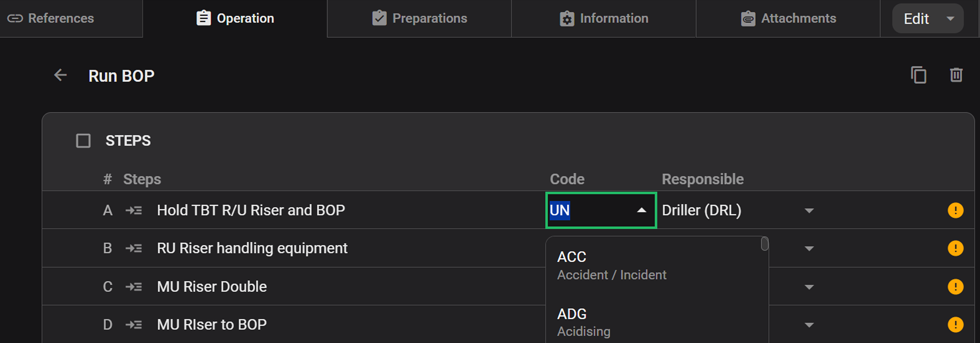This screenshot has width=980, height=343.
Task: Click the warning icon on step A
Action: pos(955,210)
